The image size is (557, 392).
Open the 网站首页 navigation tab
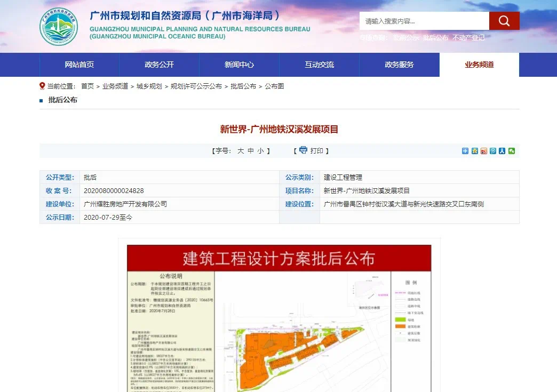point(79,65)
